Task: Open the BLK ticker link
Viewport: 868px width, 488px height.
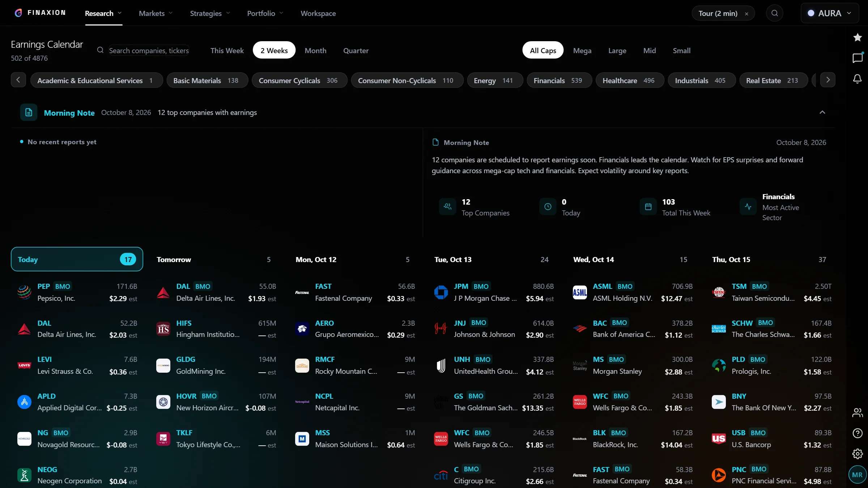Action: coord(599,433)
